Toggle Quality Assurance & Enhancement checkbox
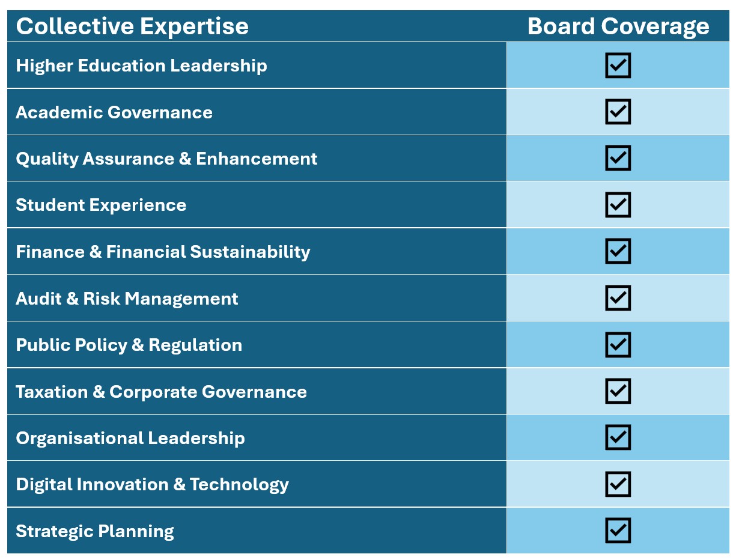The image size is (733, 560). tap(618, 158)
